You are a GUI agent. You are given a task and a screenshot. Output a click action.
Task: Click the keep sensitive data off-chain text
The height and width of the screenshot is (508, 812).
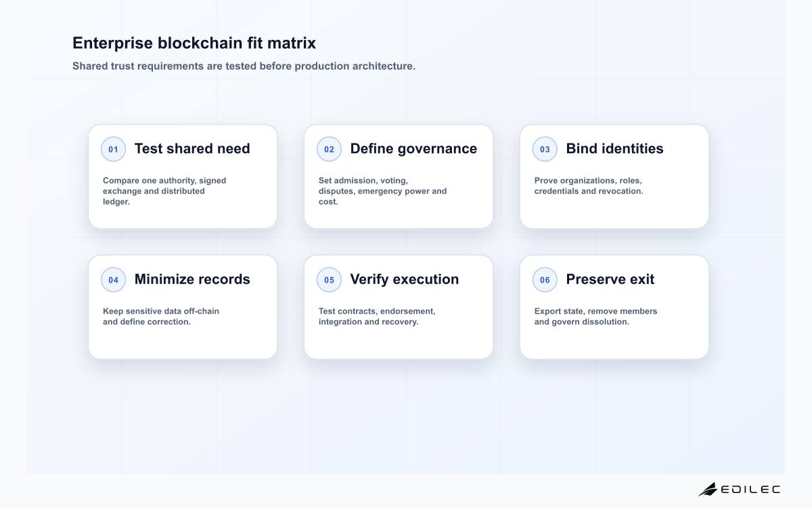pos(161,316)
